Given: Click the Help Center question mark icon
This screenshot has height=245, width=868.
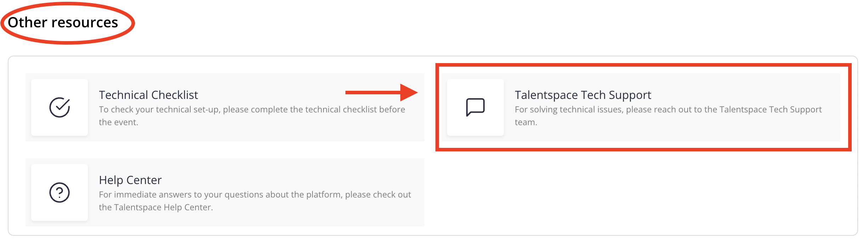Looking at the screenshot, I should (60, 193).
